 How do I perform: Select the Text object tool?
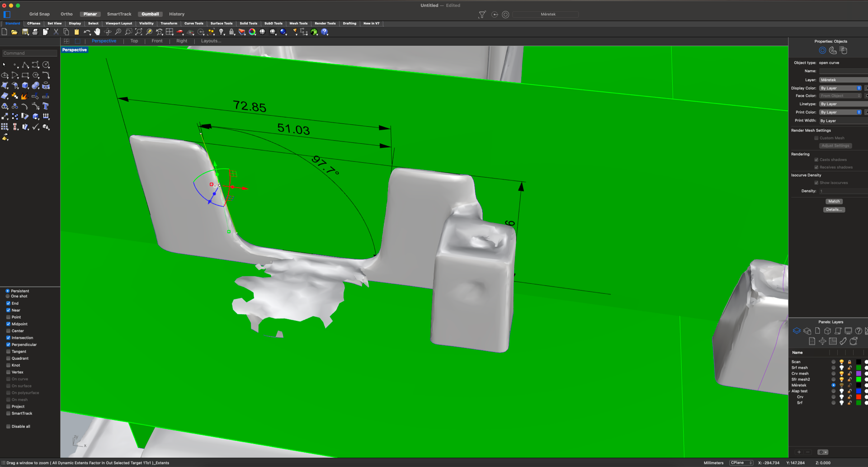(46, 106)
